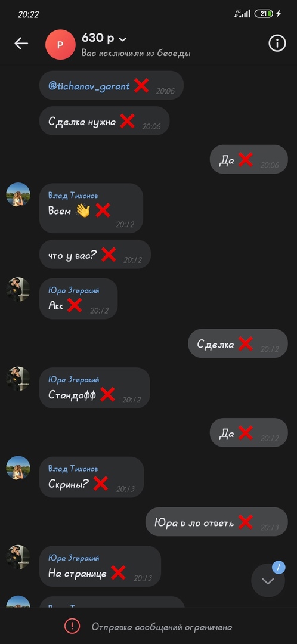The image size is (297, 644).
Task: Tap sender name Влад Тихонов above "Скрины?"
Action: [x=73, y=469]
